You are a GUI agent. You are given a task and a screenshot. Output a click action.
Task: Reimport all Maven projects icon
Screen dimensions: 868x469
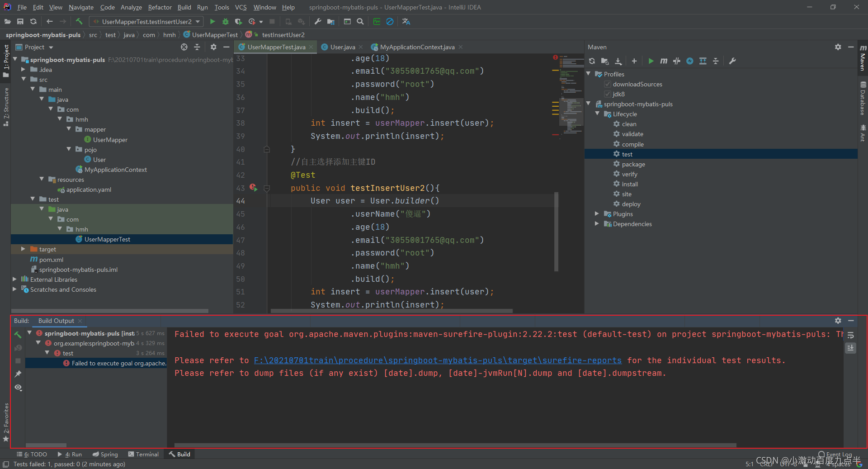(592, 61)
